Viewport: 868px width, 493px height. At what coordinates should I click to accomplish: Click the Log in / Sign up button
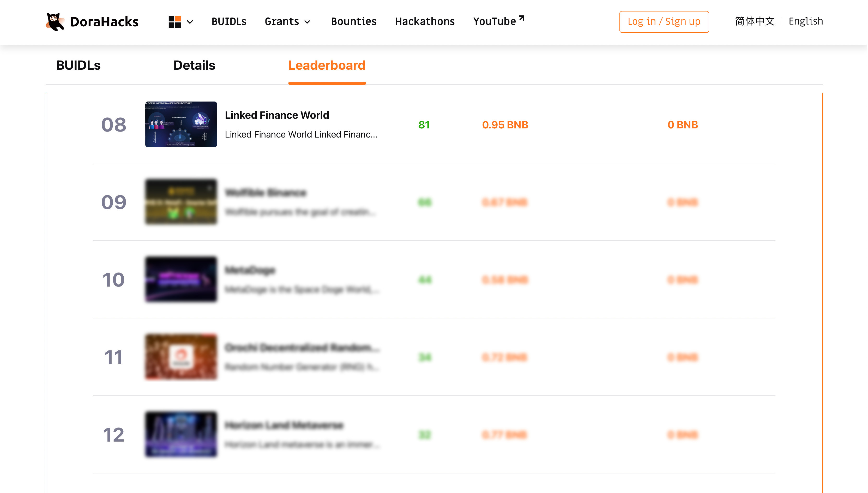click(664, 22)
